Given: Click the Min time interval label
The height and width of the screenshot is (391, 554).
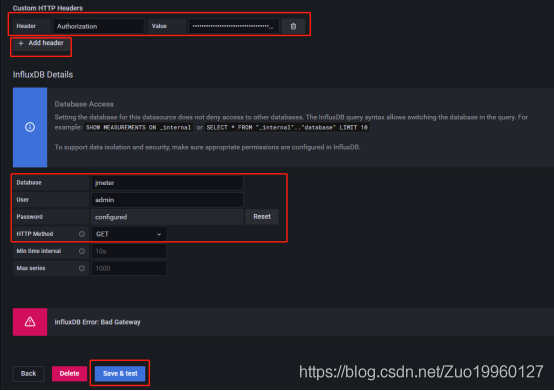Looking at the screenshot, I should coord(39,251).
